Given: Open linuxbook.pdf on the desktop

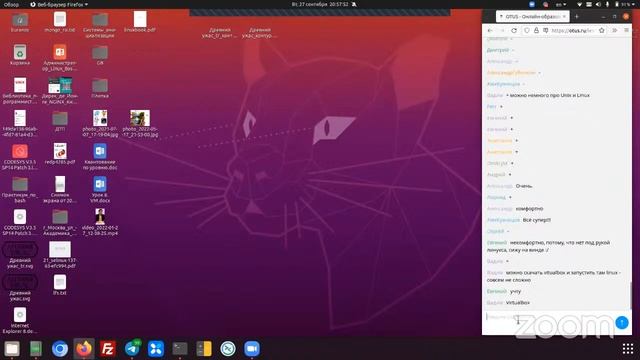Looking at the screenshot, I should (140, 22).
